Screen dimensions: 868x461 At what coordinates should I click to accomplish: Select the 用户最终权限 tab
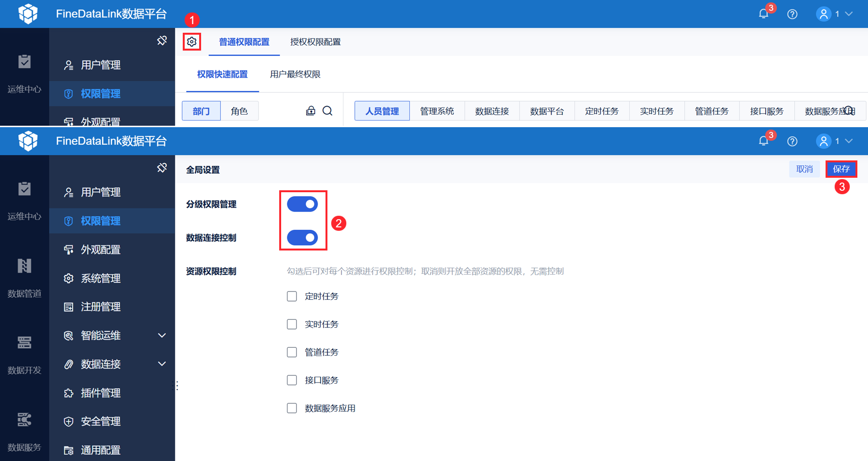tap(295, 74)
